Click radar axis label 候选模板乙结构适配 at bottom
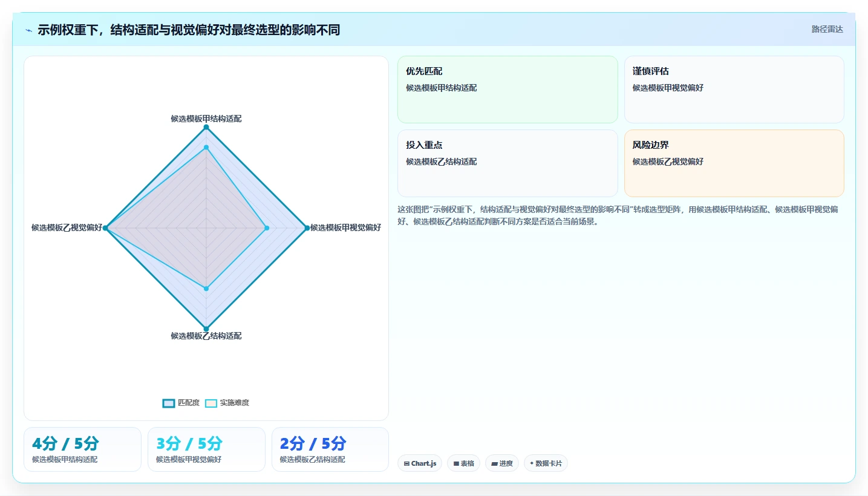Viewport: 868px width, 496px height. (x=206, y=336)
